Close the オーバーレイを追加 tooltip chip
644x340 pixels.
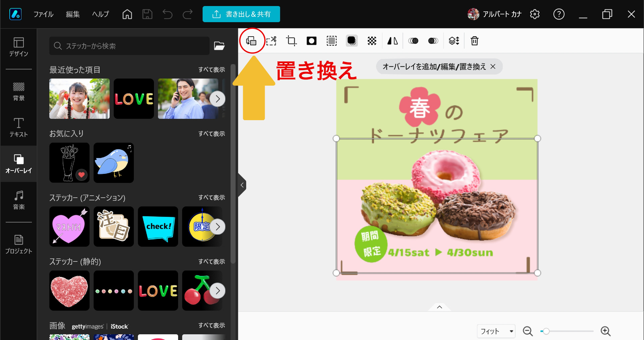(x=493, y=66)
